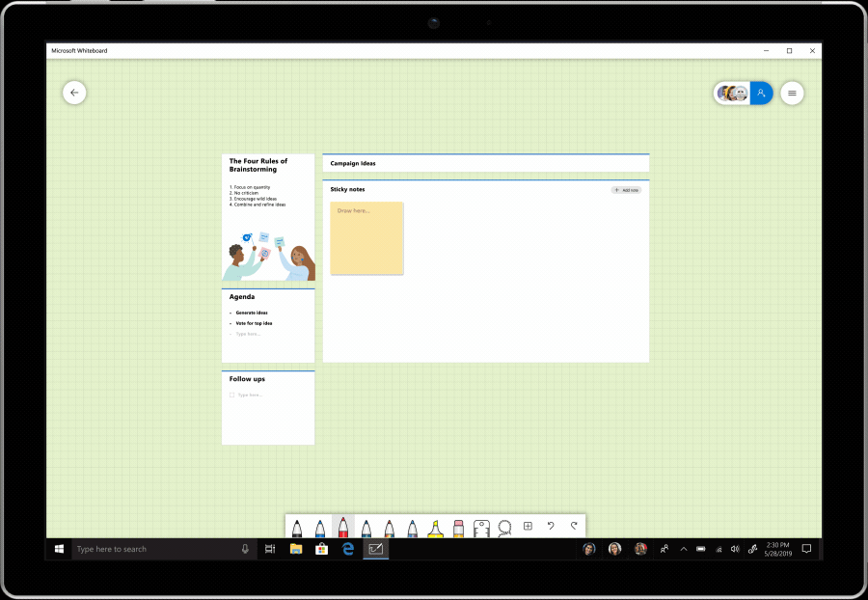Click the yellow sticky note
The height and width of the screenshot is (600, 868).
point(366,237)
